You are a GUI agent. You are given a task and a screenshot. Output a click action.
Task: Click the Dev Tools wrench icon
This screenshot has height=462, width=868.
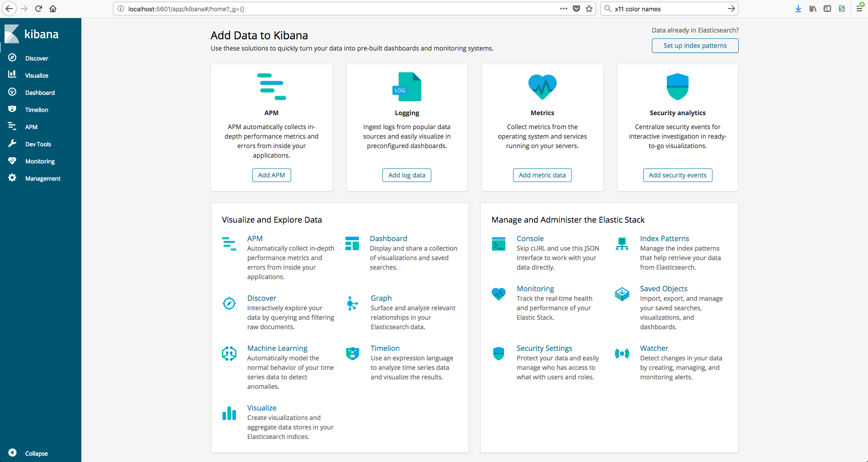pos(12,143)
